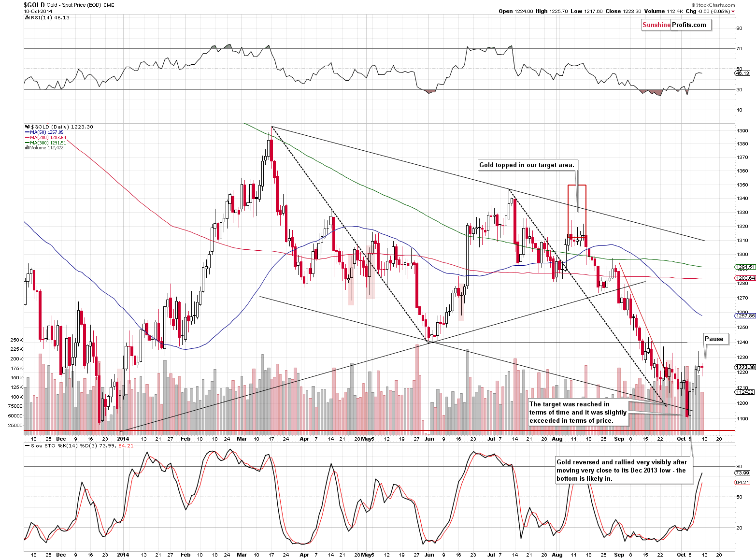This screenshot has width=756, height=559.
Task: Click the MA(200) 1283.64 legend entry
Action: [45, 137]
